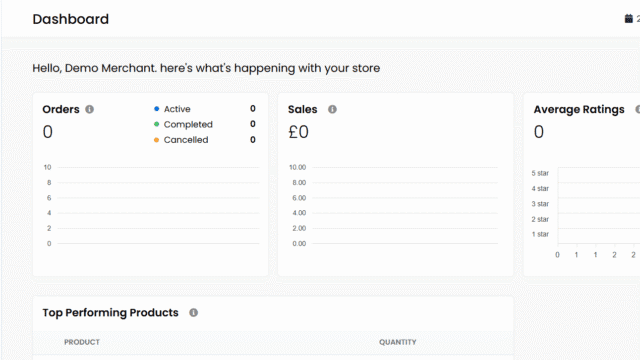Toggle the Completed orders legend label
Image resolution: width=640 pixels, height=360 pixels.
coord(188,124)
